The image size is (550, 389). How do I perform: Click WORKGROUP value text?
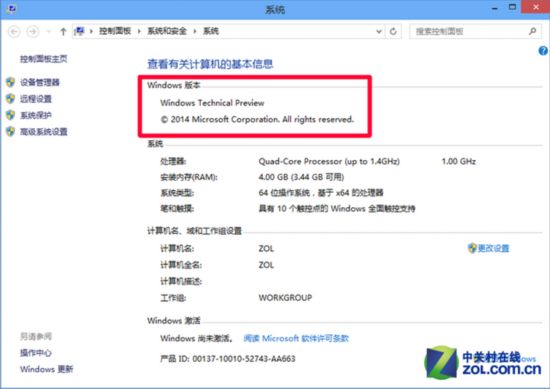coord(285,298)
